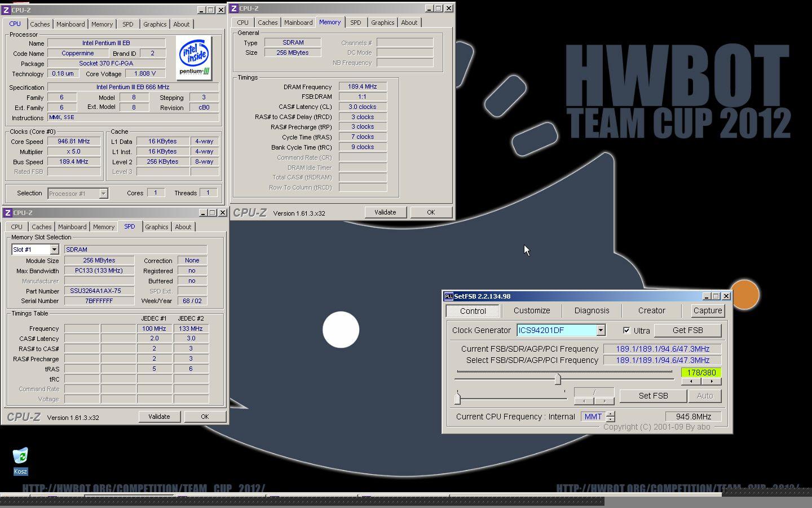Viewport: 812px width, 508px height.
Task: Click the Intel Pentium III logo image
Action: click(x=194, y=58)
